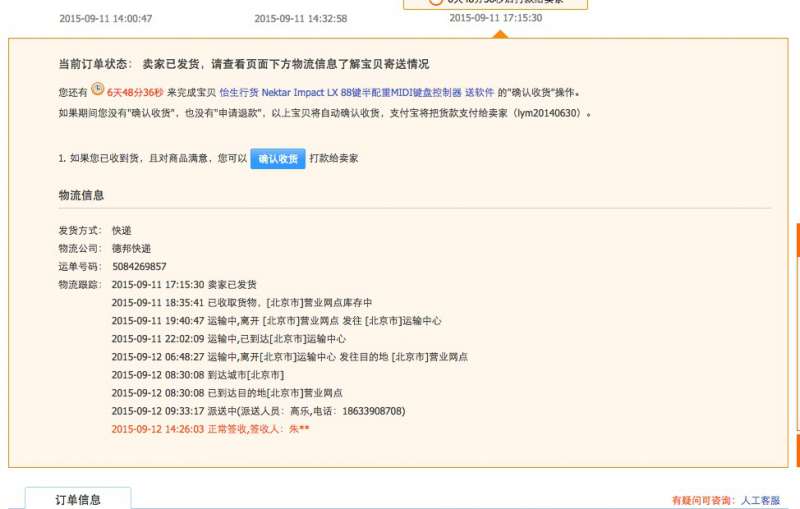
Task: Click the red 6天48分36秒 countdown text
Action: tap(135, 92)
